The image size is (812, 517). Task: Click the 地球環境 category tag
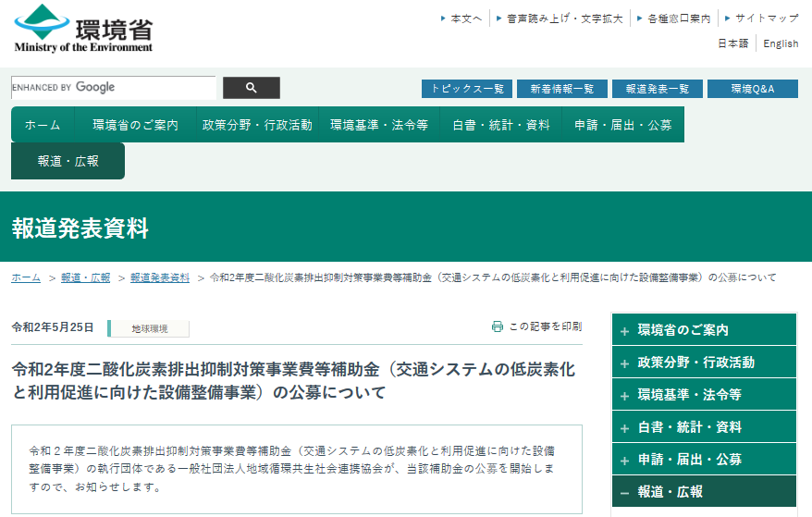click(149, 328)
